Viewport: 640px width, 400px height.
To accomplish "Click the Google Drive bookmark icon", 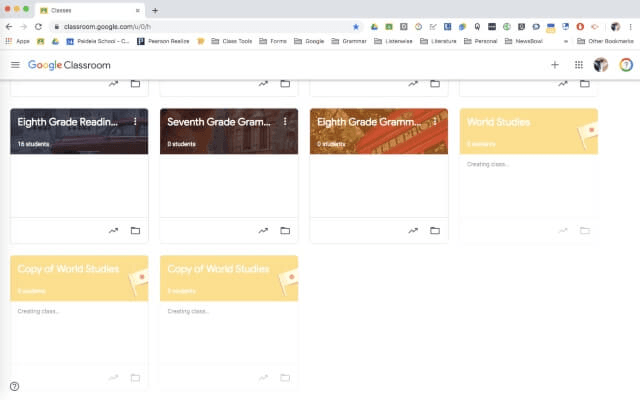I will click(55, 41).
